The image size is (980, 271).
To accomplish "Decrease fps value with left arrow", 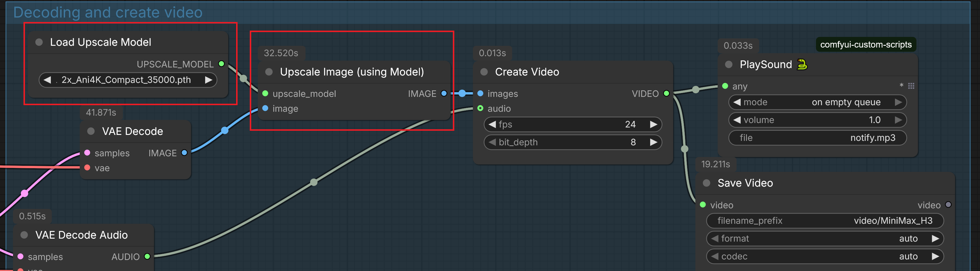I will (x=492, y=124).
